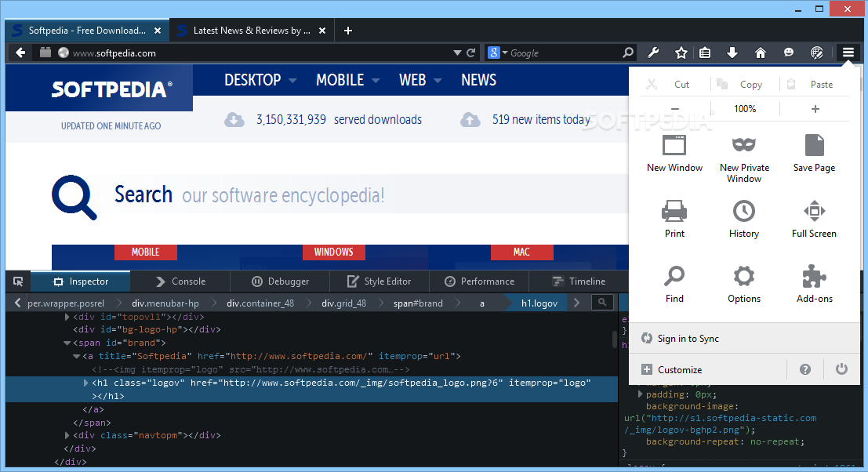Open the Debugger tab
The image size is (868, 472).
(x=280, y=281)
